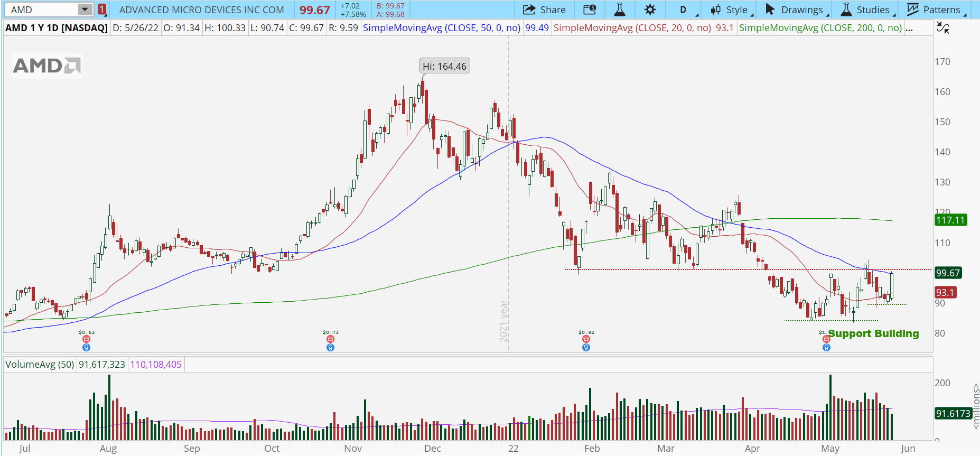Click the blue event icon below May earnings

pyautogui.click(x=826, y=347)
